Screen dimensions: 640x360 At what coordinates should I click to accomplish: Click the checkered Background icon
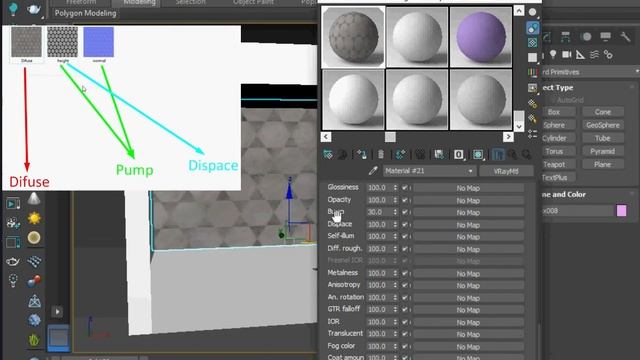tap(533, 42)
